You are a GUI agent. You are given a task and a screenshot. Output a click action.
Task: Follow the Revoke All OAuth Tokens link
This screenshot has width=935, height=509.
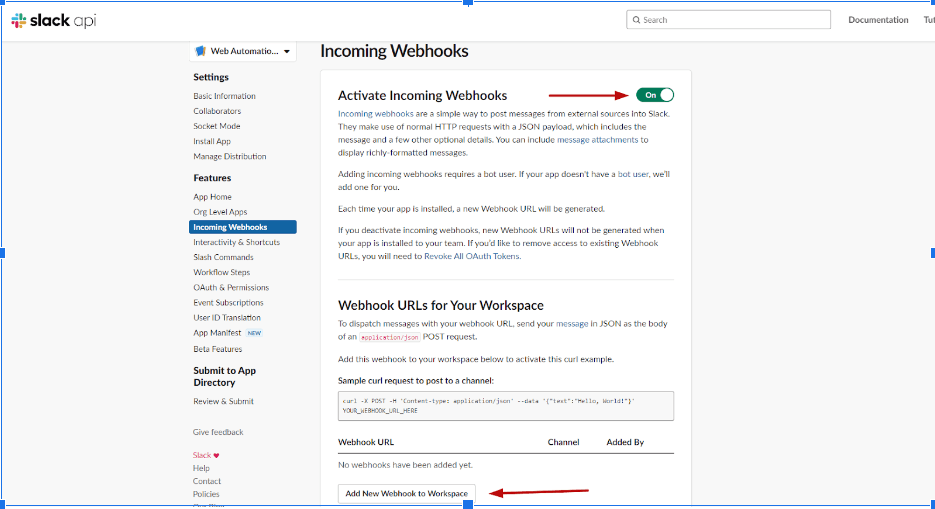(472, 256)
